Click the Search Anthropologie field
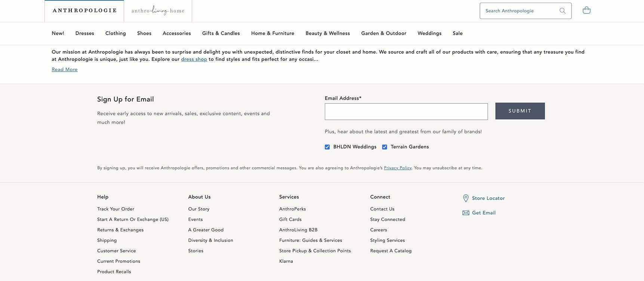The height and width of the screenshot is (281, 644). click(x=520, y=11)
